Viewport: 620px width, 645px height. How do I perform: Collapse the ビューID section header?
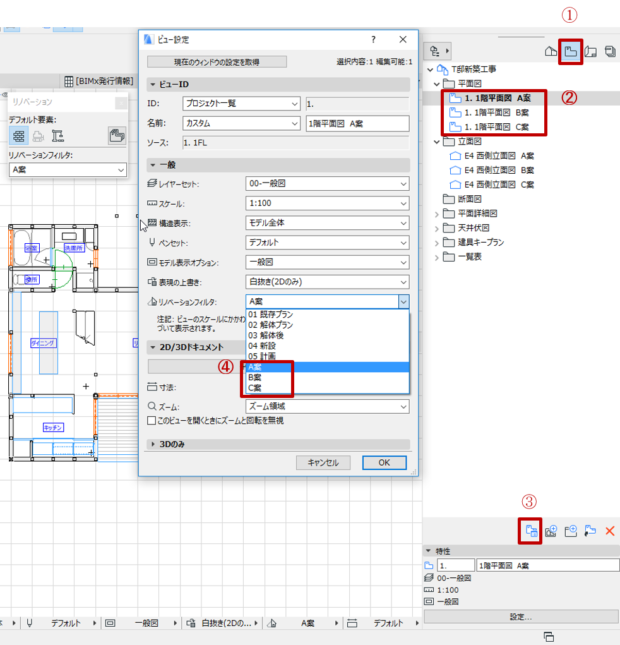(x=278, y=84)
